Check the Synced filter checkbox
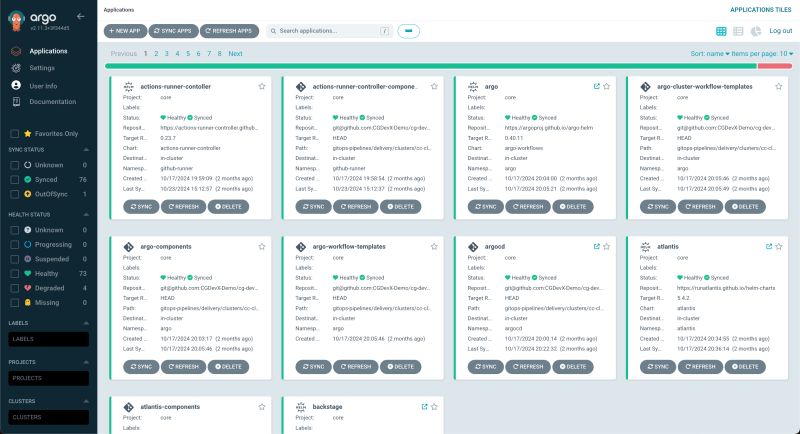The height and width of the screenshot is (434, 800). pos(14,180)
